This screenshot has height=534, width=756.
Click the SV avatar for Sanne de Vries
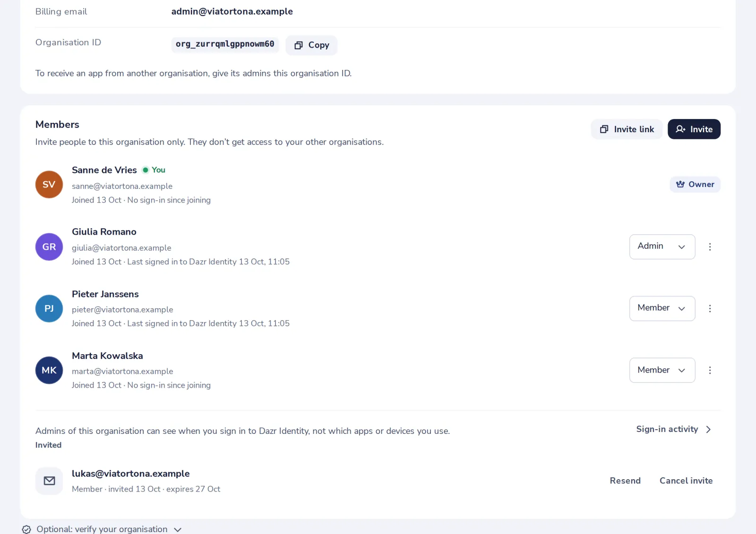pos(49,185)
